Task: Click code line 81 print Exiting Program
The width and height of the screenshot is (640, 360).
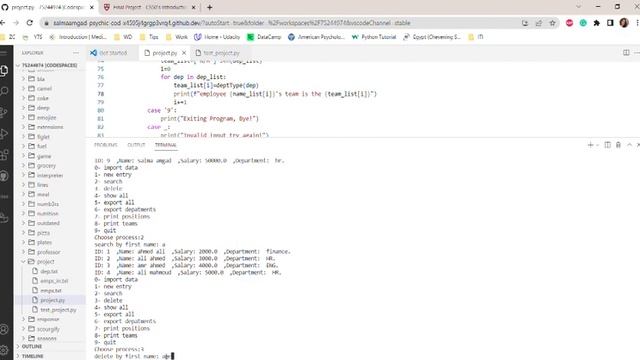Action: [x=209, y=119]
